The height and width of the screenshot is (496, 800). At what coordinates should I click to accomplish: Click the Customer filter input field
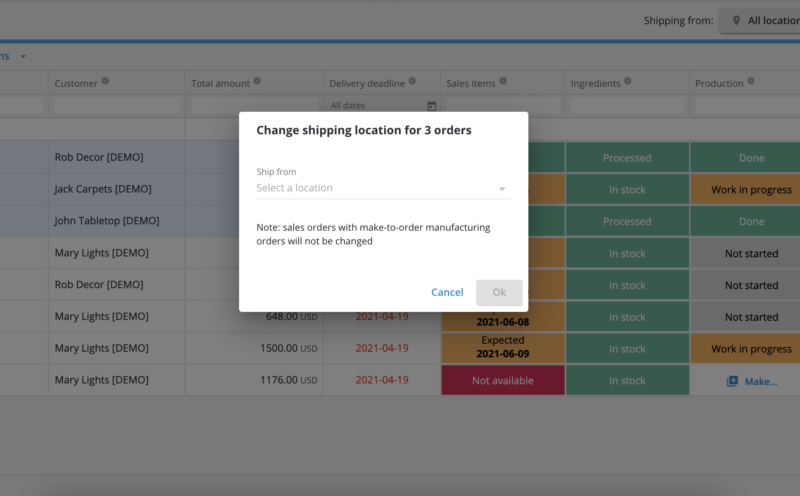click(x=117, y=106)
